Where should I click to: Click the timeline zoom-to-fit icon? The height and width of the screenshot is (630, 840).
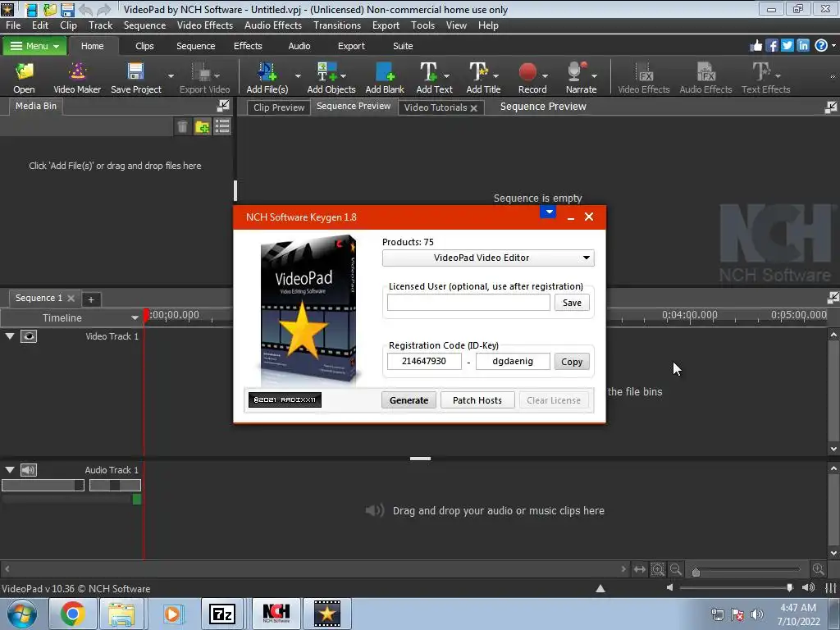658,569
